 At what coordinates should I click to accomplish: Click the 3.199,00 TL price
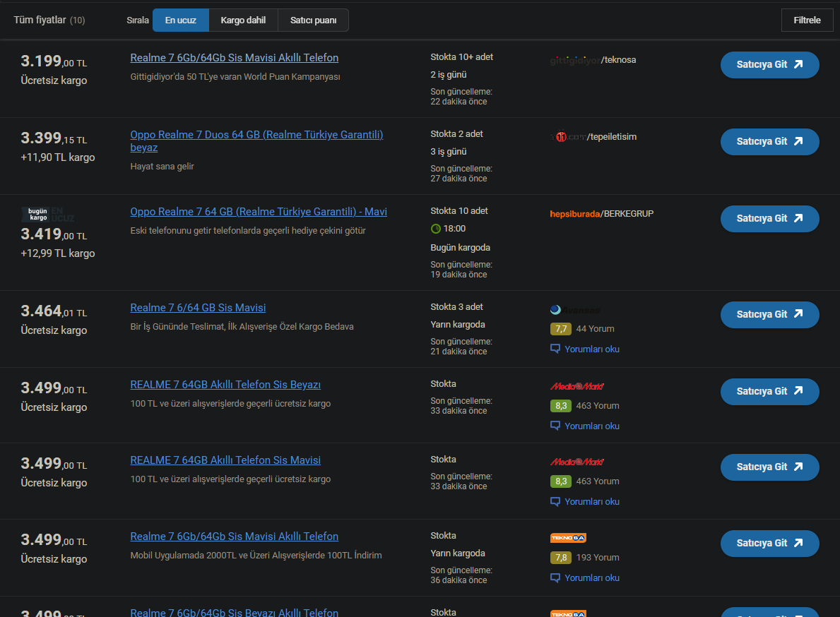point(54,61)
